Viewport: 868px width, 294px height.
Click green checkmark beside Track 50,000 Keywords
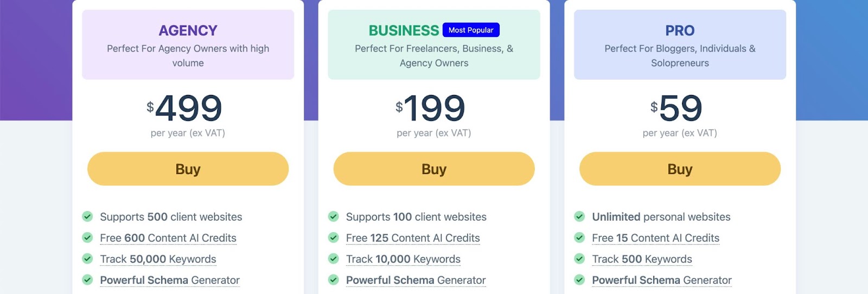click(x=87, y=259)
